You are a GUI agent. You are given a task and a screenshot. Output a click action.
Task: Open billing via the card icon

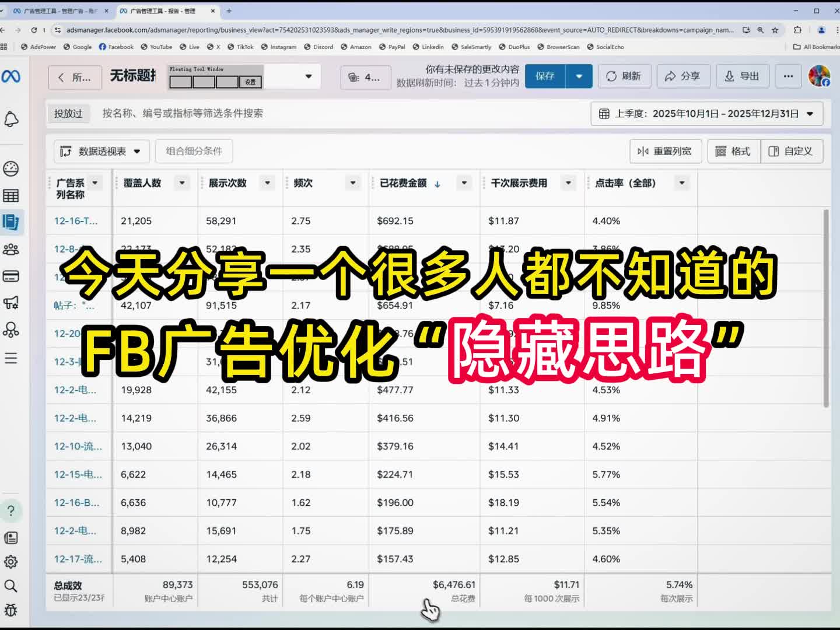click(x=12, y=276)
